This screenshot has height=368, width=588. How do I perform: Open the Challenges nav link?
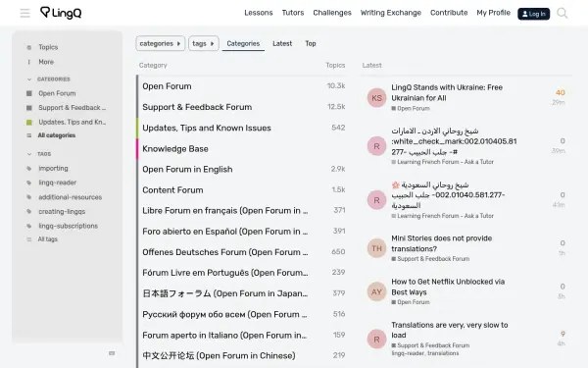[332, 13]
